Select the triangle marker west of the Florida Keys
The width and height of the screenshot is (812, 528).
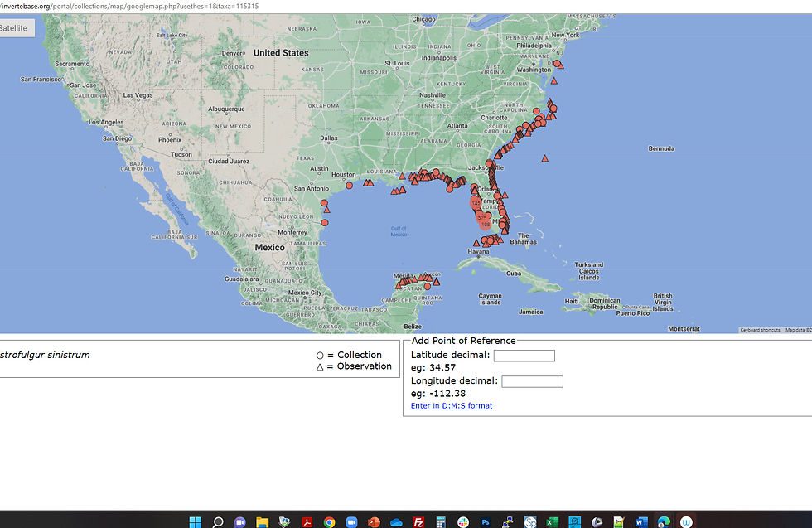(476, 243)
